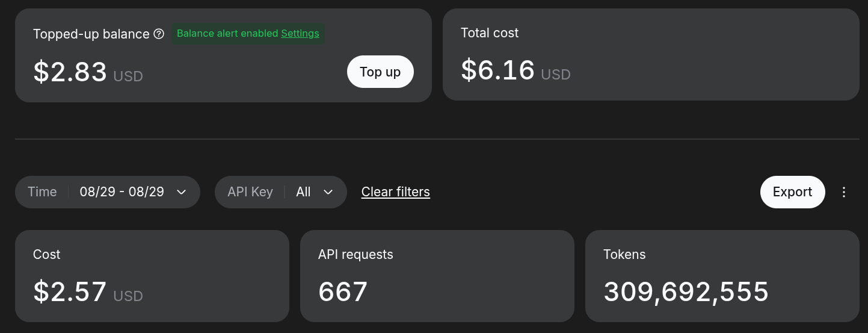Expand the Time filter chevron
868x333 pixels.
pos(181,192)
